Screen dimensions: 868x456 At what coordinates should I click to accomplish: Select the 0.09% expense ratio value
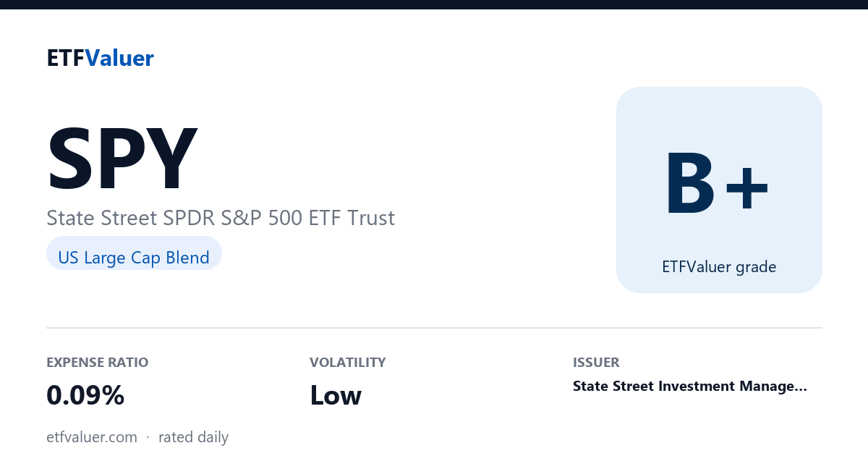click(x=85, y=396)
